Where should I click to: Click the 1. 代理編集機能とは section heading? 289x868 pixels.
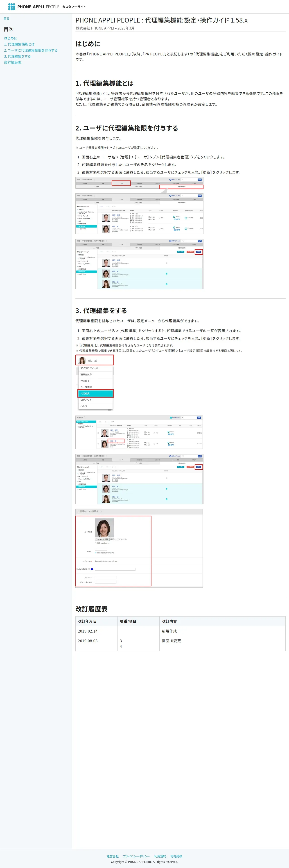point(105,83)
